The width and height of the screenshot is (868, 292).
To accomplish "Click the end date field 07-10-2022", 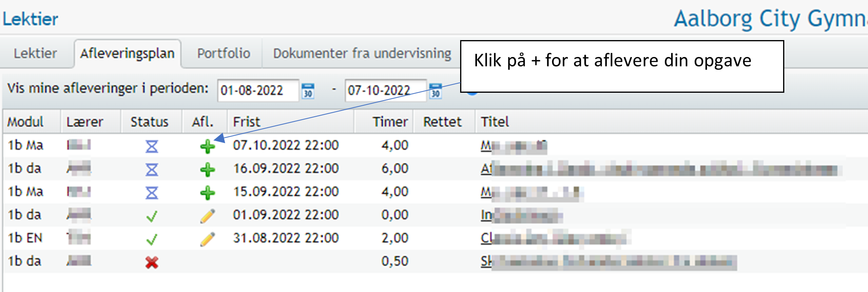I will click(x=384, y=91).
